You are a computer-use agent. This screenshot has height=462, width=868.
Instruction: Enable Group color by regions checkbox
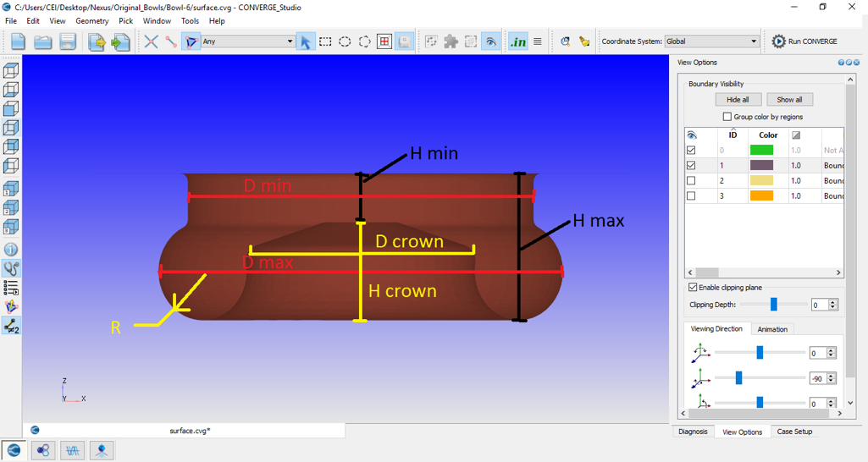click(x=727, y=117)
